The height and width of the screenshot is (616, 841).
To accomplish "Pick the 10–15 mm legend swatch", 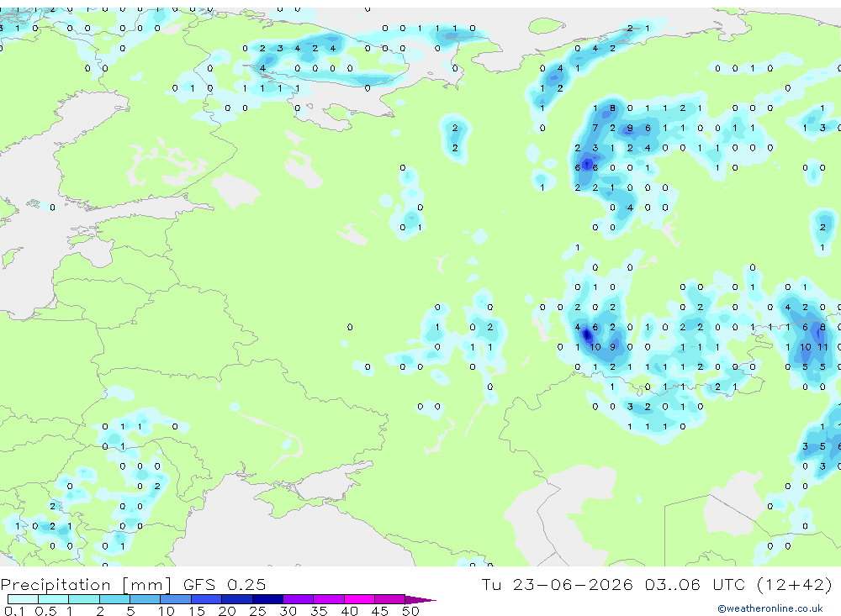I will coord(176,599).
